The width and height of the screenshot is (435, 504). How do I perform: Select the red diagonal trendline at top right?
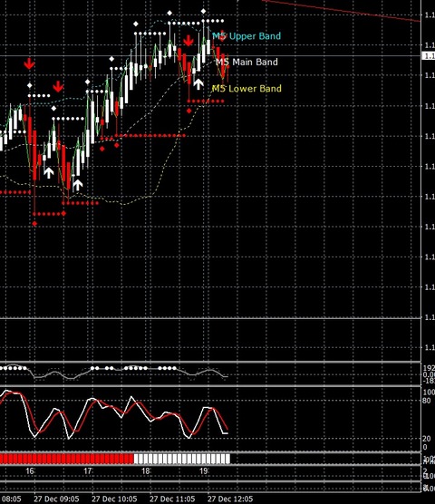(x=341, y=11)
